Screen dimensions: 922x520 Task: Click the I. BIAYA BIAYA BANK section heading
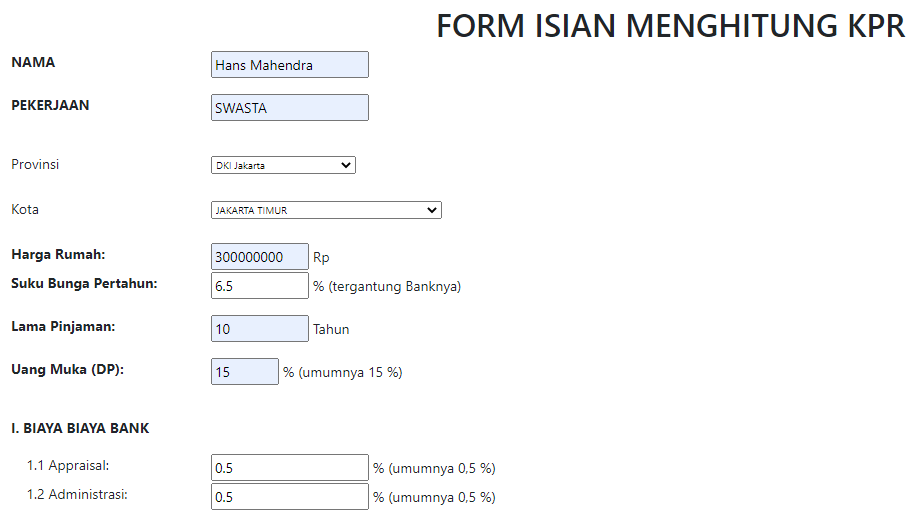pyautogui.click(x=80, y=428)
